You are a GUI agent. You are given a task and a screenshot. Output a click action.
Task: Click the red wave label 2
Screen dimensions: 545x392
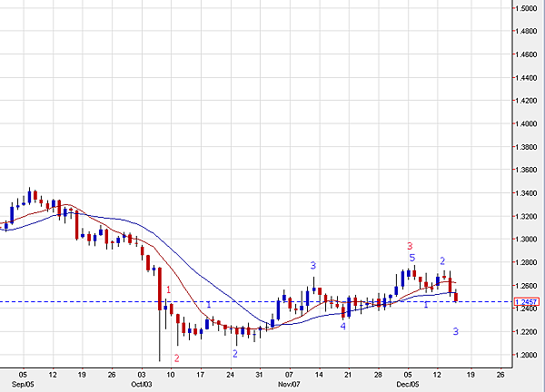[176, 358]
